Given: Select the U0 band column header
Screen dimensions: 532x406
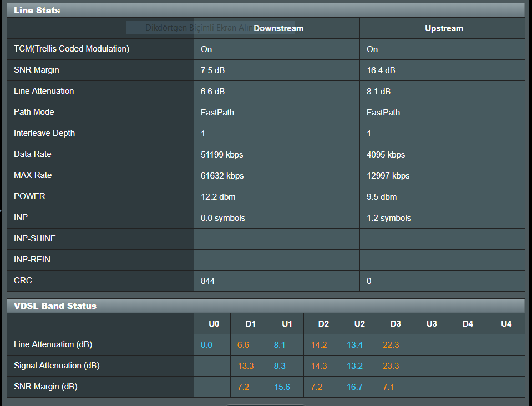Looking at the screenshot, I should point(214,323).
